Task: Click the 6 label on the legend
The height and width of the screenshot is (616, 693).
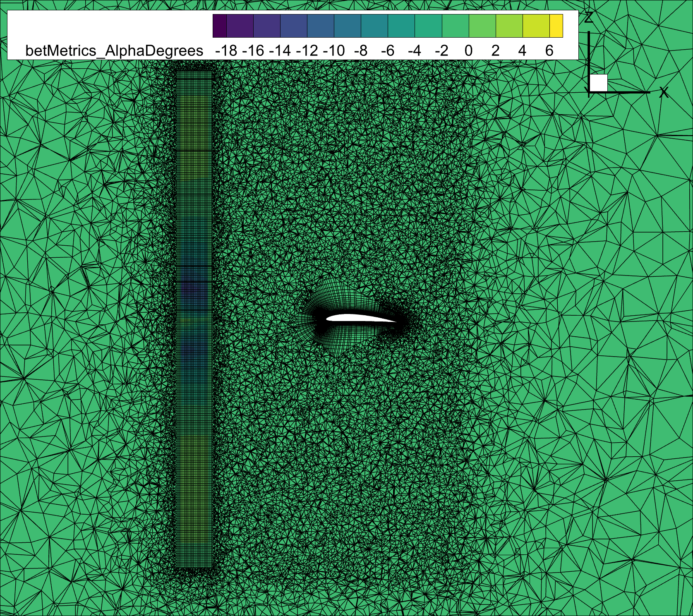Action: point(549,51)
